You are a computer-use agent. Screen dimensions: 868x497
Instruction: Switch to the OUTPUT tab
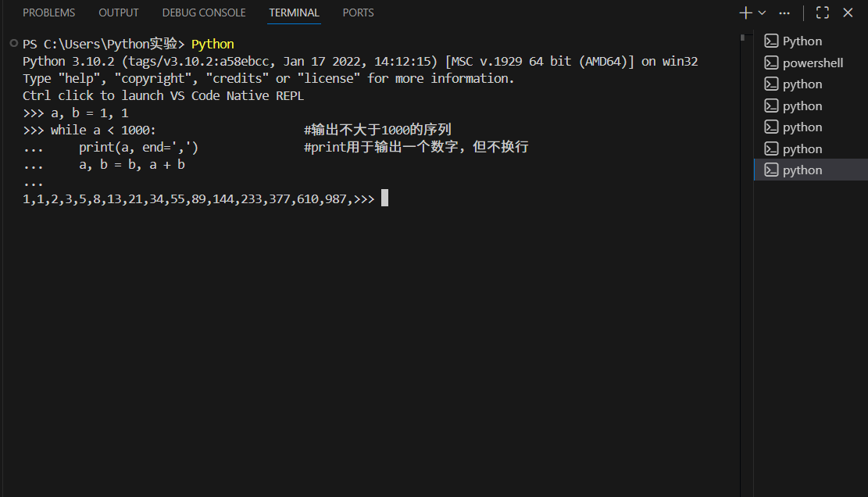(x=119, y=13)
